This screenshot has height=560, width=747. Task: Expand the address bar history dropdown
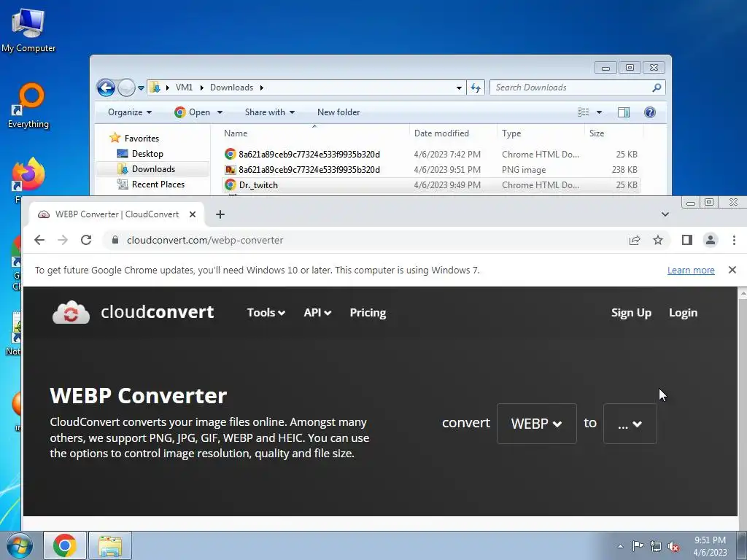point(459,87)
